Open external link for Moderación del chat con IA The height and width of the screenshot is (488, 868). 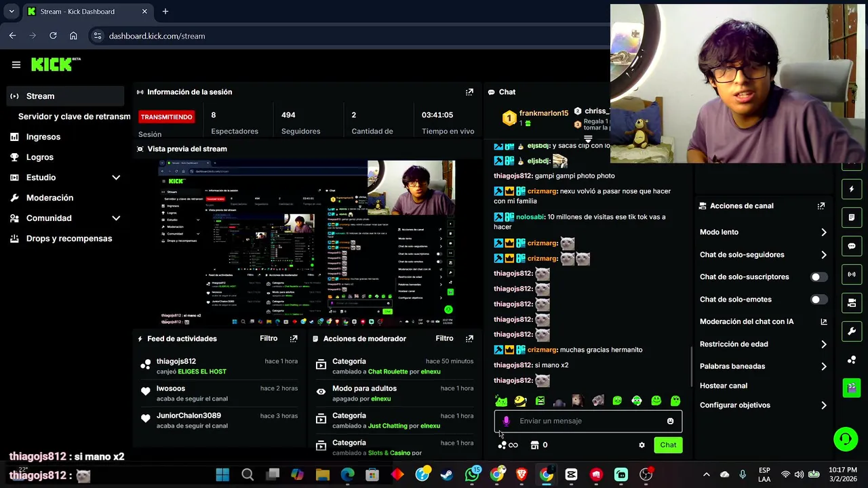pyautogui.click(x=824, y=322)
